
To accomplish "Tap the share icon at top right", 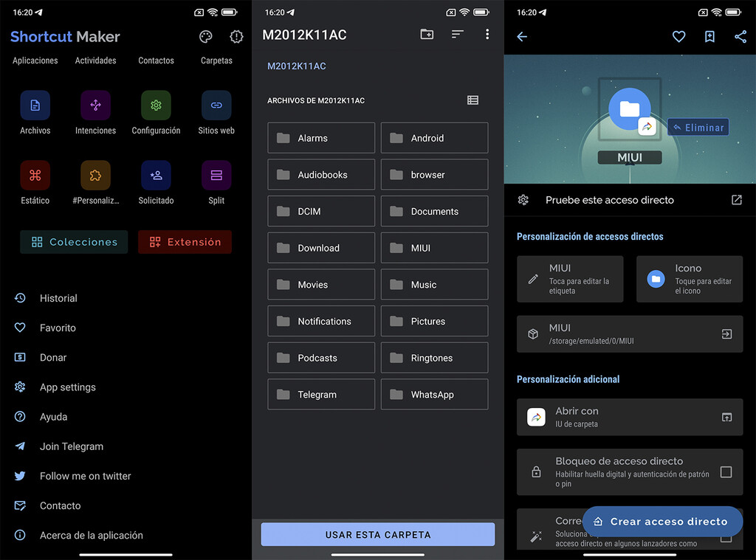I will click(x=740, y=36).
